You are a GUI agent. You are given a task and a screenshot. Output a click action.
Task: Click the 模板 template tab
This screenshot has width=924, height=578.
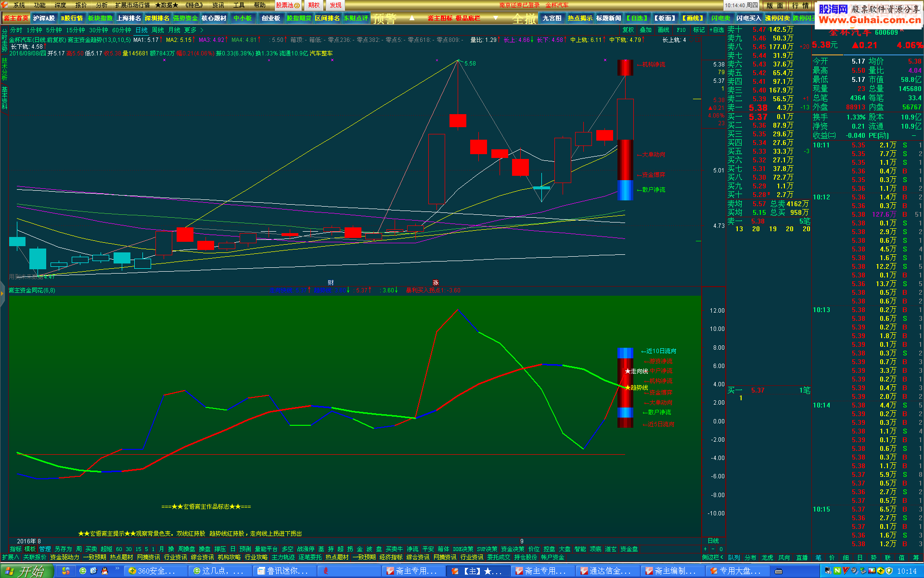click(x=30, y=549)
